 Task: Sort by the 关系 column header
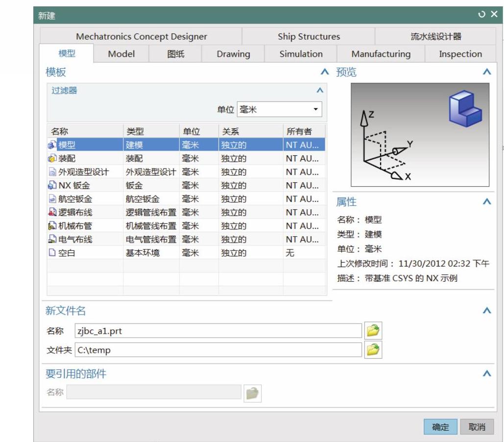[x=251, y=131]
